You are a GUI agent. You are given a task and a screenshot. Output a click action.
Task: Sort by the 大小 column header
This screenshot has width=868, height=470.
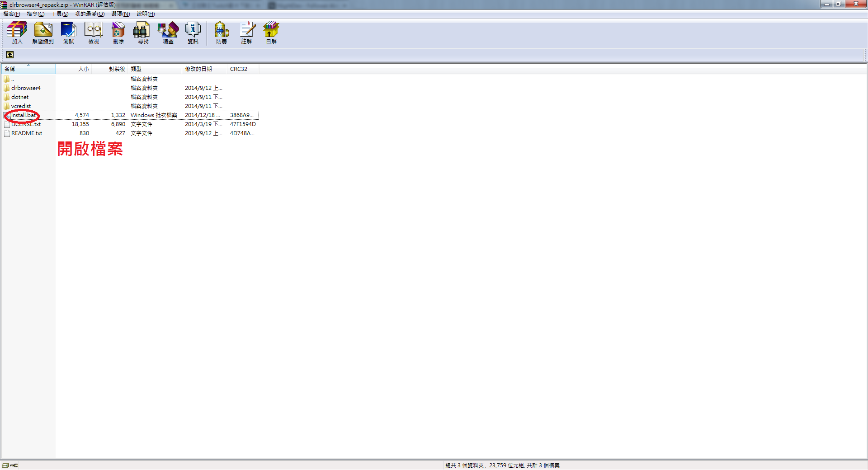pos(74,69)
